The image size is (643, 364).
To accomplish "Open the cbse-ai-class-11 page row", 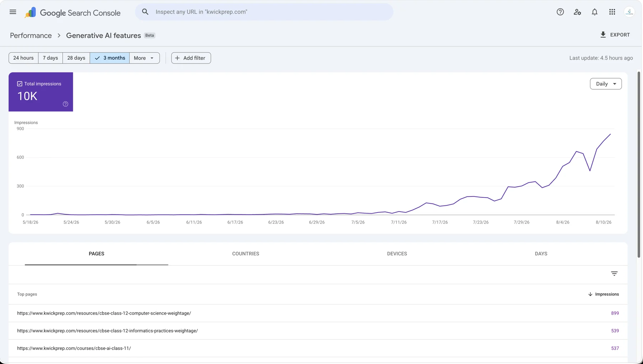I will pos(318,348).
